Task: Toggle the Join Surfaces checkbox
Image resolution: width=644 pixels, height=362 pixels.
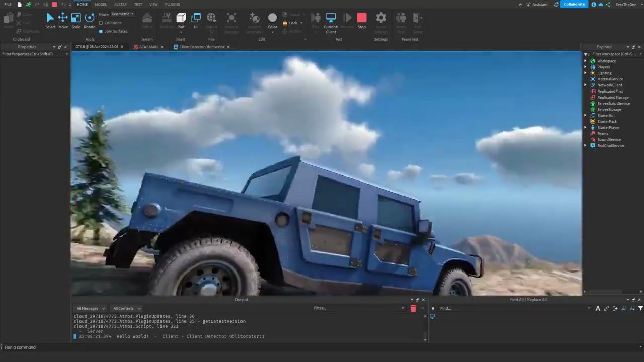Action: [101, 31]
